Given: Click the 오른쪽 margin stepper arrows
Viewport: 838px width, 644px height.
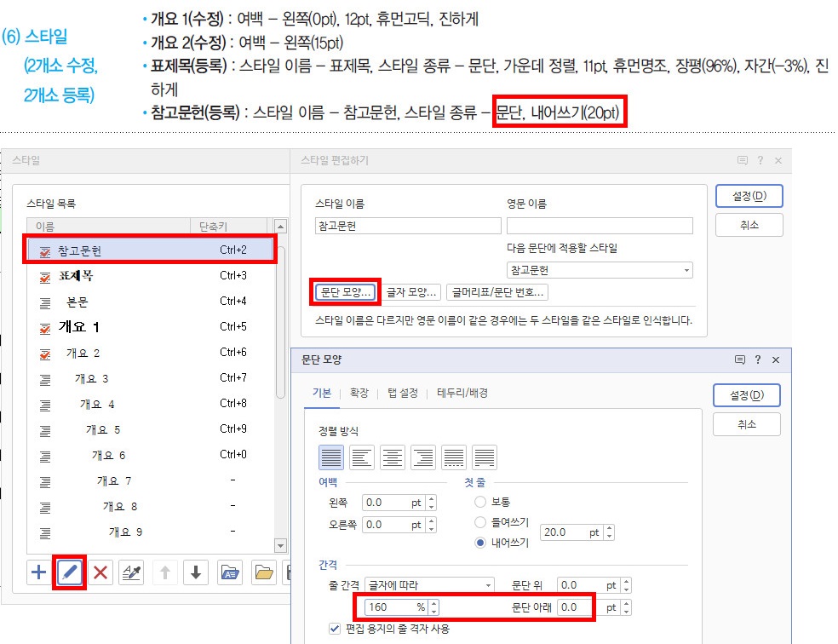Looking at the screenshot, I should (431, 525).
